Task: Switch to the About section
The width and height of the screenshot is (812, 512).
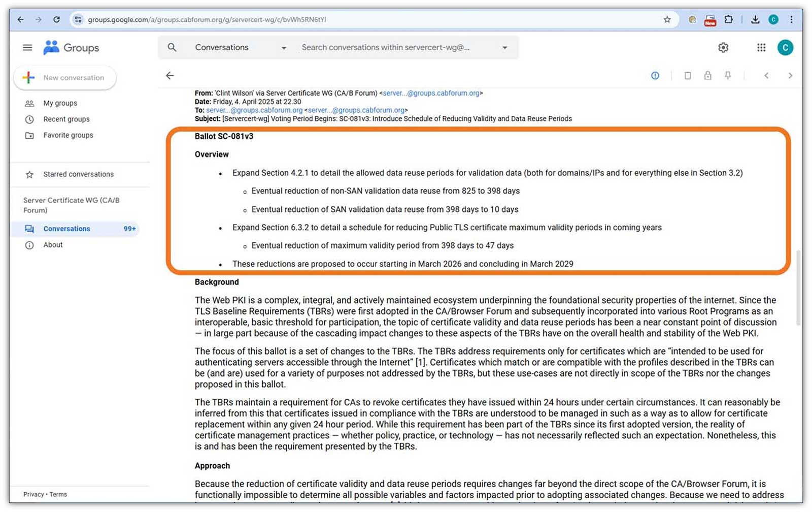Action: 53,245
